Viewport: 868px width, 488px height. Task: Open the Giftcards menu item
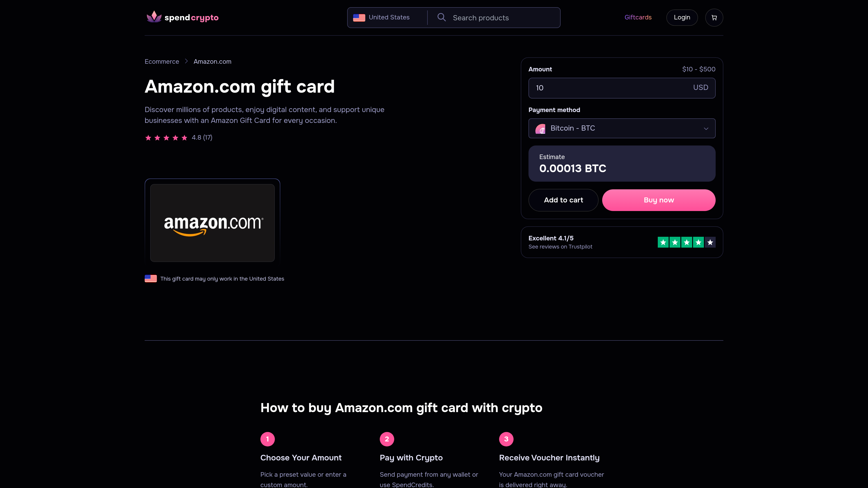click(638, 17)
